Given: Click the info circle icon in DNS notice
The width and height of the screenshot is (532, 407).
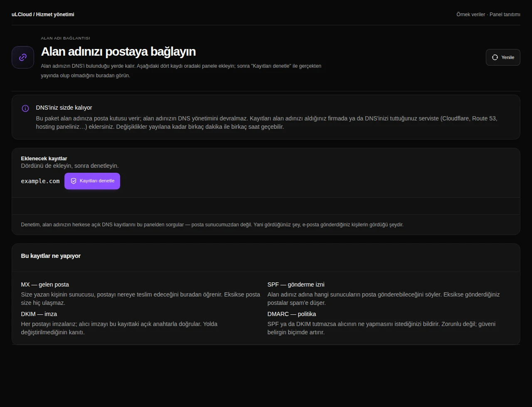Looking at the screenshot, I should (x=25, y=108).
